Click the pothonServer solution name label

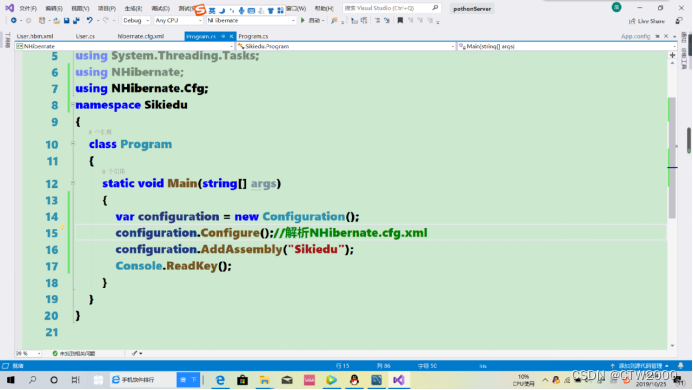(472, 8)
